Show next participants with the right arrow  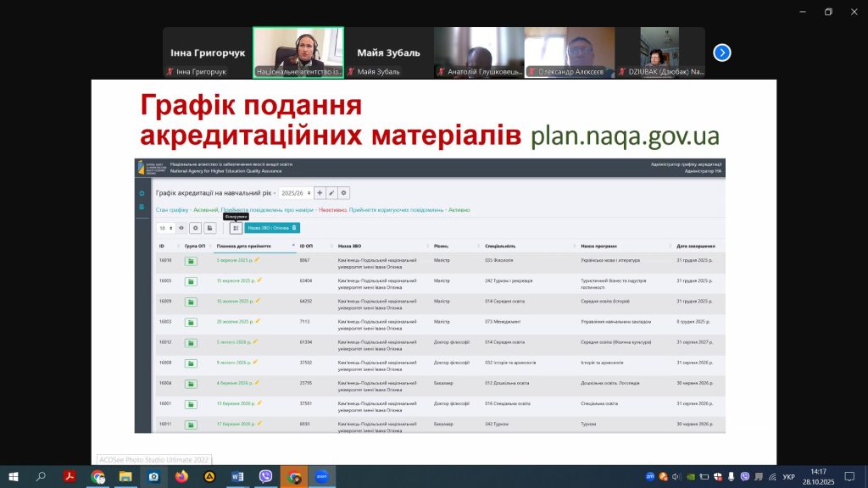click(721, 53)
